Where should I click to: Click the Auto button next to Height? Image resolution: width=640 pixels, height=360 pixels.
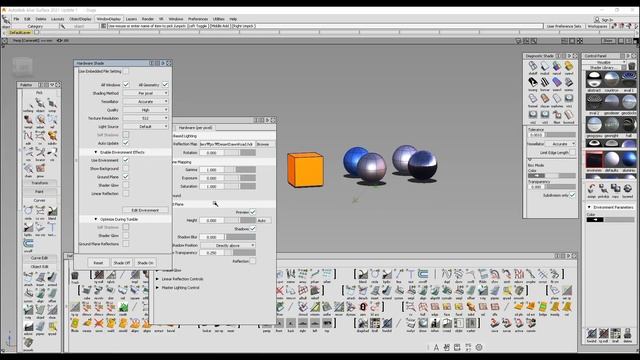[x=262, y=220]
